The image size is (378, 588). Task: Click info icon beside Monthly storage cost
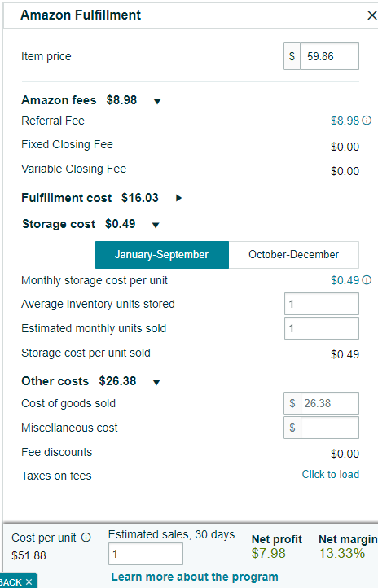[367, 280]
